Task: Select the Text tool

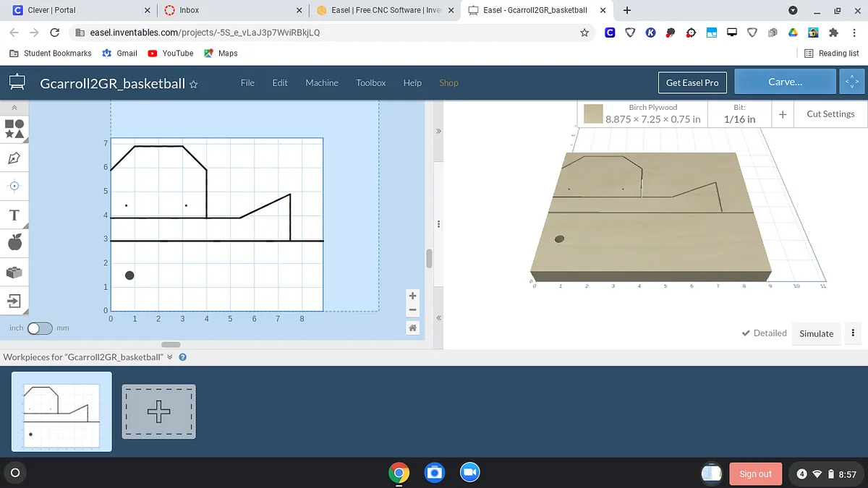Action: [x=14, y=215]
